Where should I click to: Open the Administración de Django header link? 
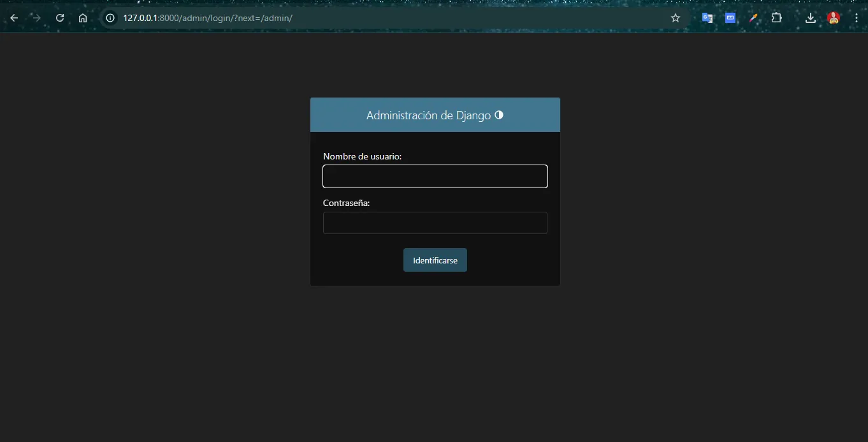click(x=428, y=115)
